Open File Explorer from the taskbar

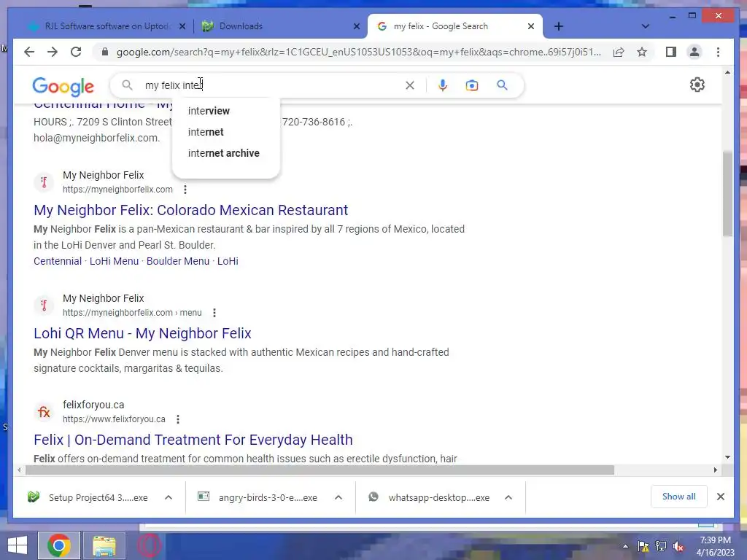(104, 545)
